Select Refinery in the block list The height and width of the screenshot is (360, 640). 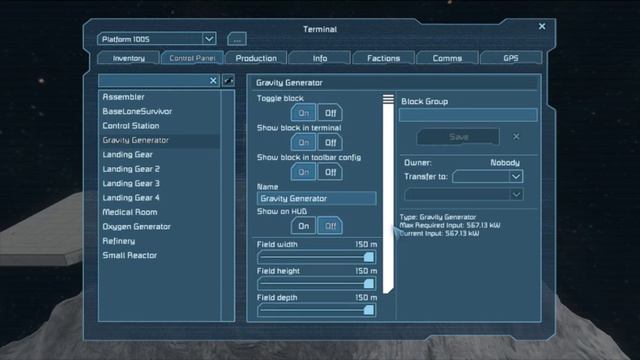point(159,241)
